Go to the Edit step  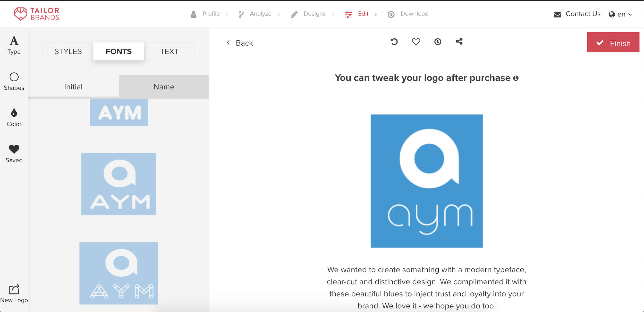(363, 14)
